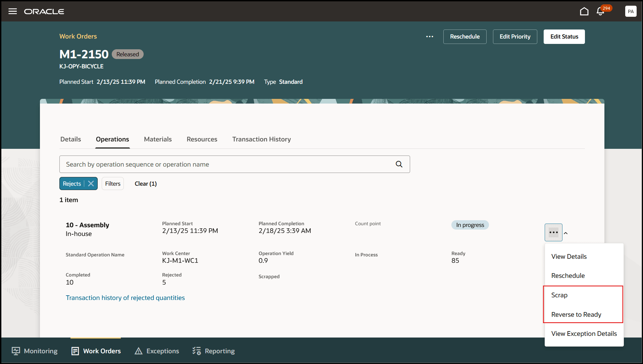Choose View Details from the menu
Screen dimensions: 643x364
584,256
